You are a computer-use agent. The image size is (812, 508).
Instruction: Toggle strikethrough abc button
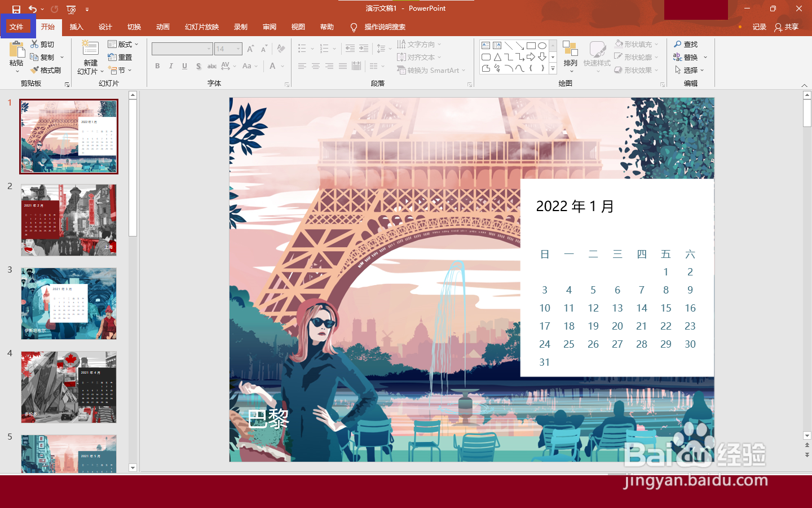(212, 66)
